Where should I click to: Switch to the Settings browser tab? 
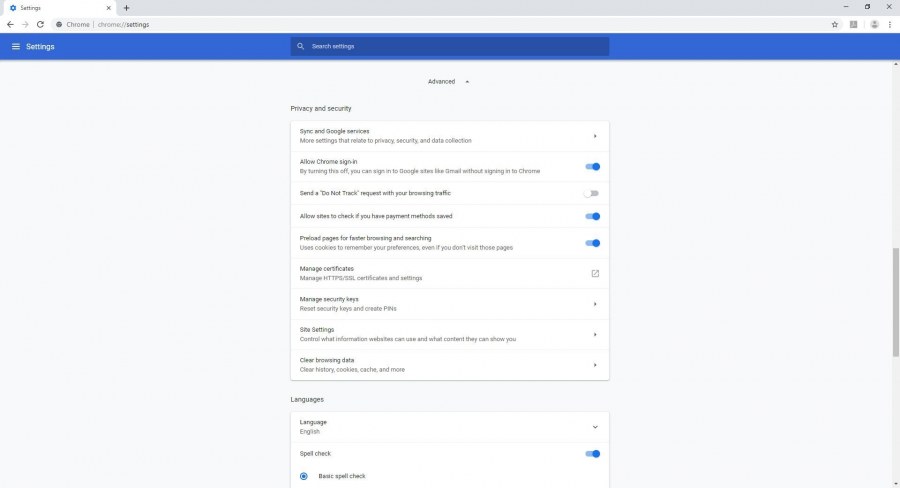coord(55,7)
